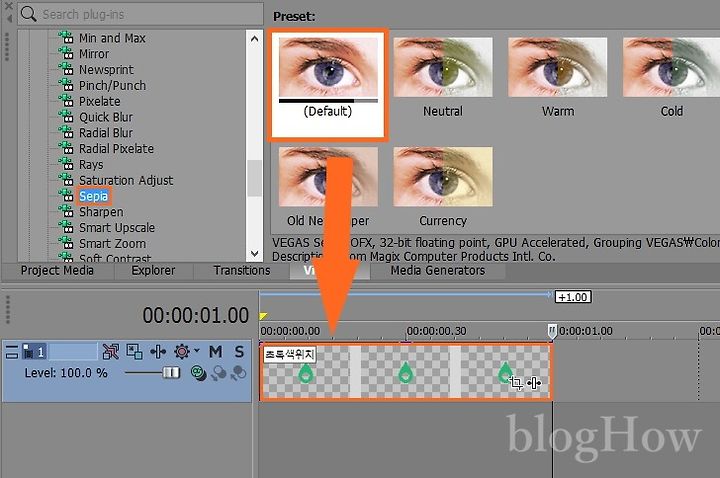Click the plug-in list scroll down arrow
720x478 pixels.
[254, 253]
